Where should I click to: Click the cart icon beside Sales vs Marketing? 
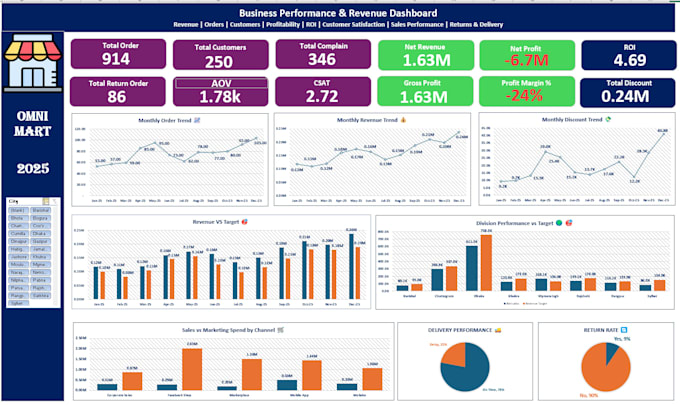tap(281, 330)
